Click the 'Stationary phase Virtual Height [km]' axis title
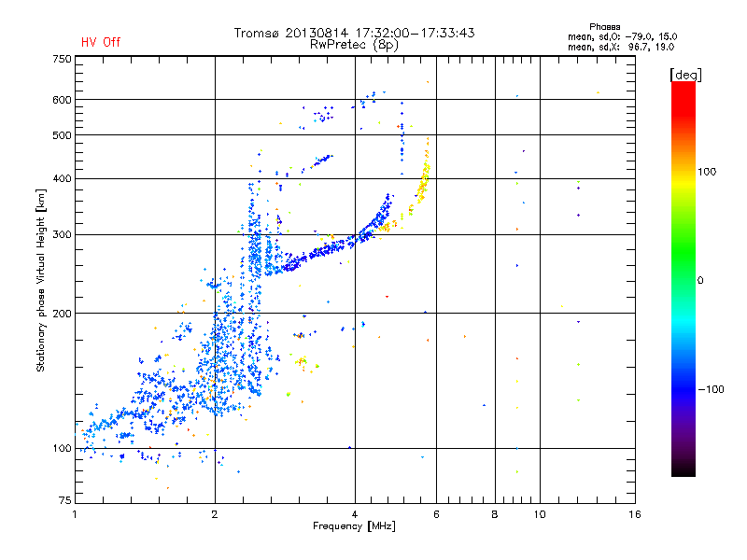The image size is (747, 560). (x=40, y=280)
